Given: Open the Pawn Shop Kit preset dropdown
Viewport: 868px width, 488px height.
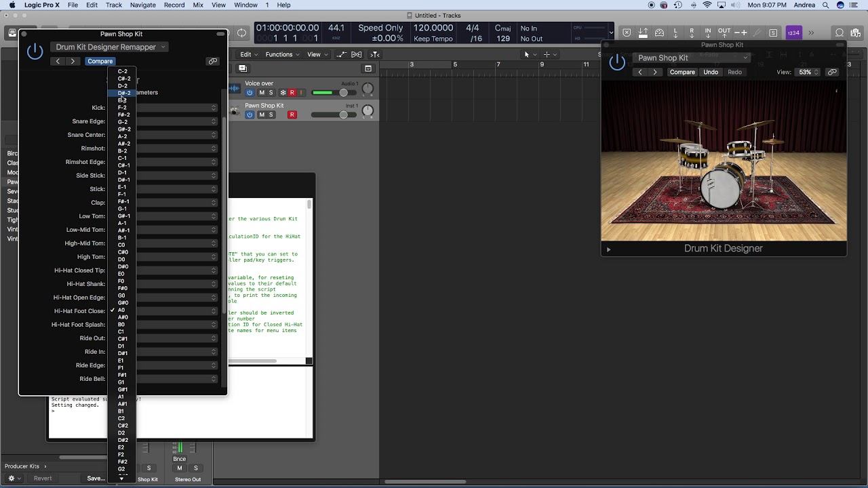Looking at the screenshot, I should (692, 58).
